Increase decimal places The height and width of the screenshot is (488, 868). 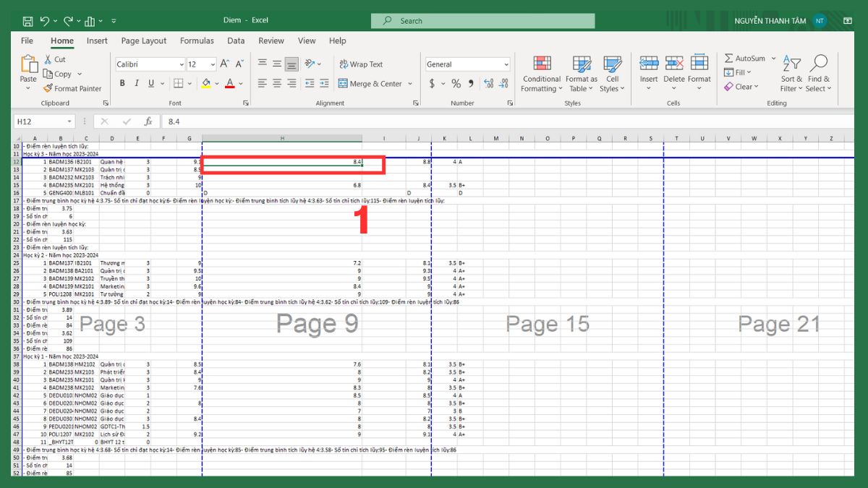pos(489,83)
